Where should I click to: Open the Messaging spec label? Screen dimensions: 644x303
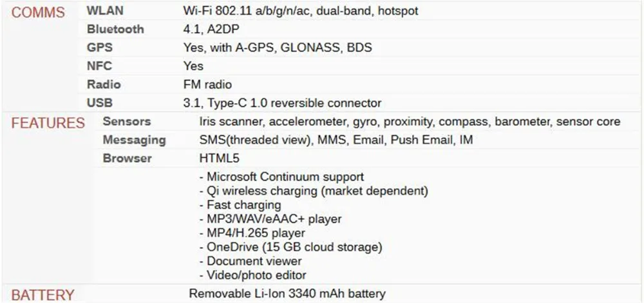point(135,140)
